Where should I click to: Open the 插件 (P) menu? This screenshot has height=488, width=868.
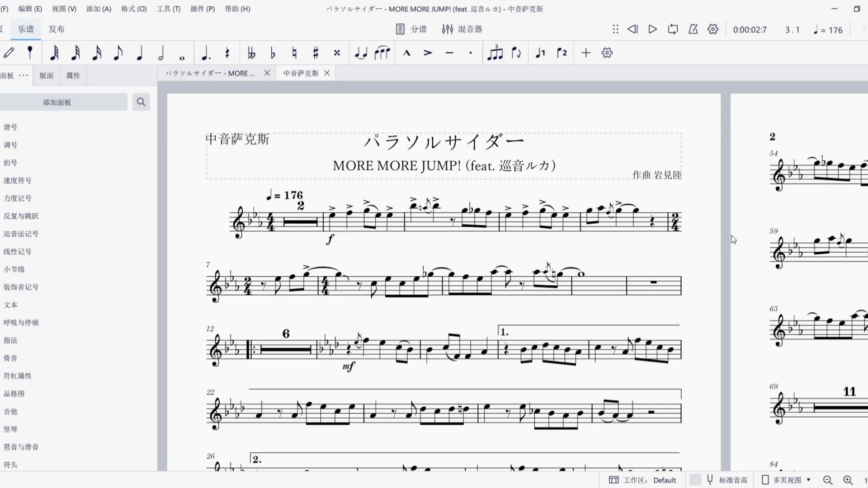tap(203, 9)
